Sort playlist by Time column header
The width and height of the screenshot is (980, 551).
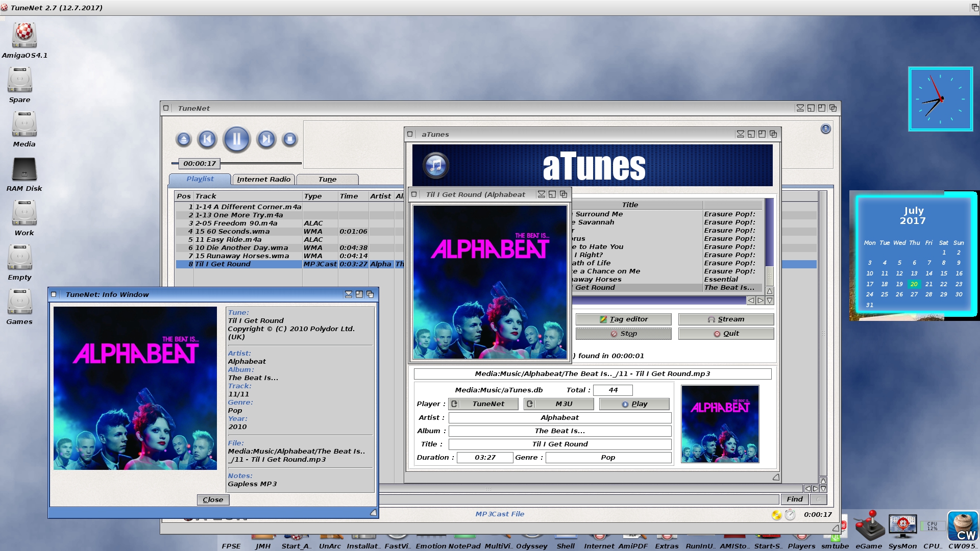[x=353, y=196]
